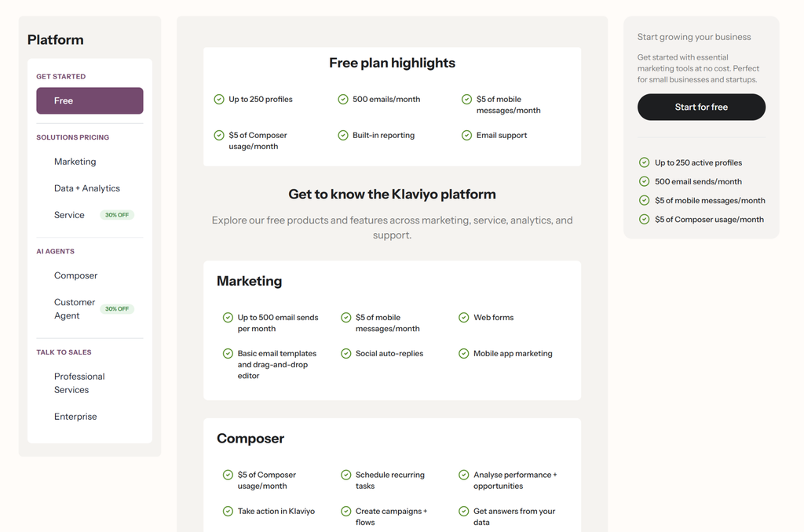Click the Take action in Klaviyo text

[x=276, y=511]
